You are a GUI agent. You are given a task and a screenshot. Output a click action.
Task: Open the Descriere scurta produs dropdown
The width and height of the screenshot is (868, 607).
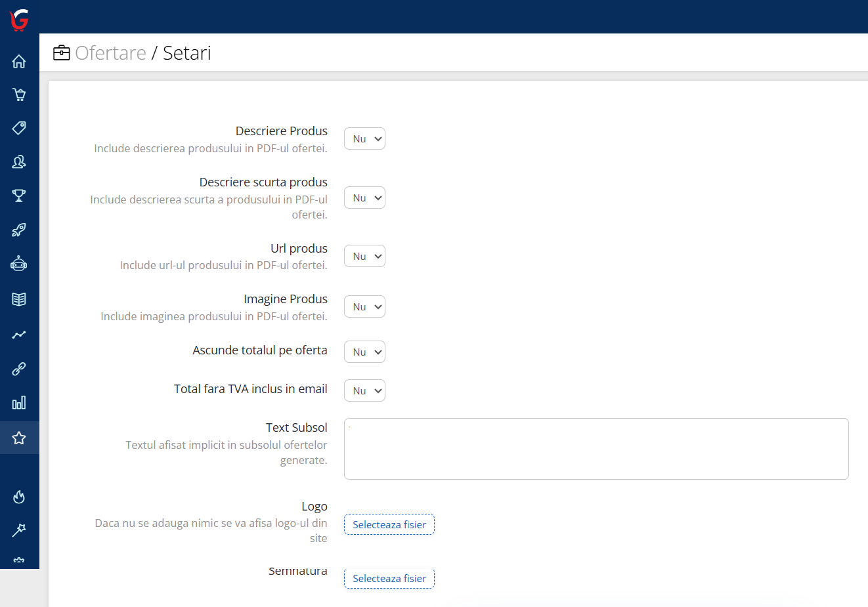(x=364, y=198)
